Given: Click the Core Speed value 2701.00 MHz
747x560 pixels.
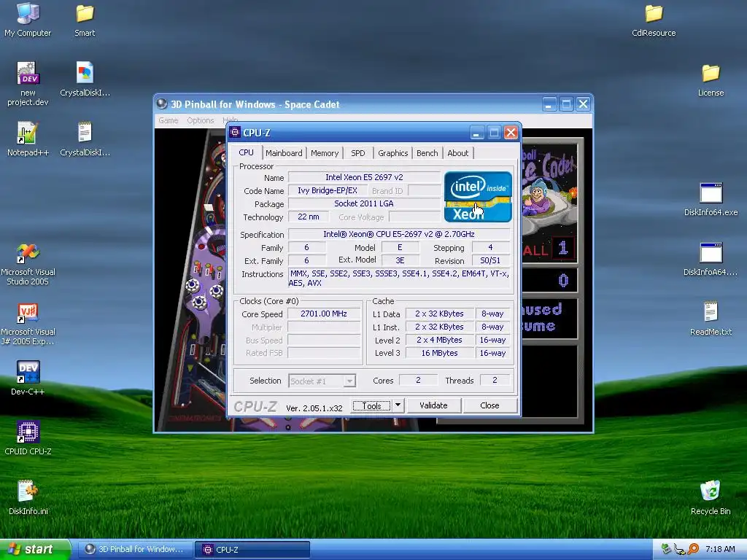Looking at the screenshot, I should [324, 314].
